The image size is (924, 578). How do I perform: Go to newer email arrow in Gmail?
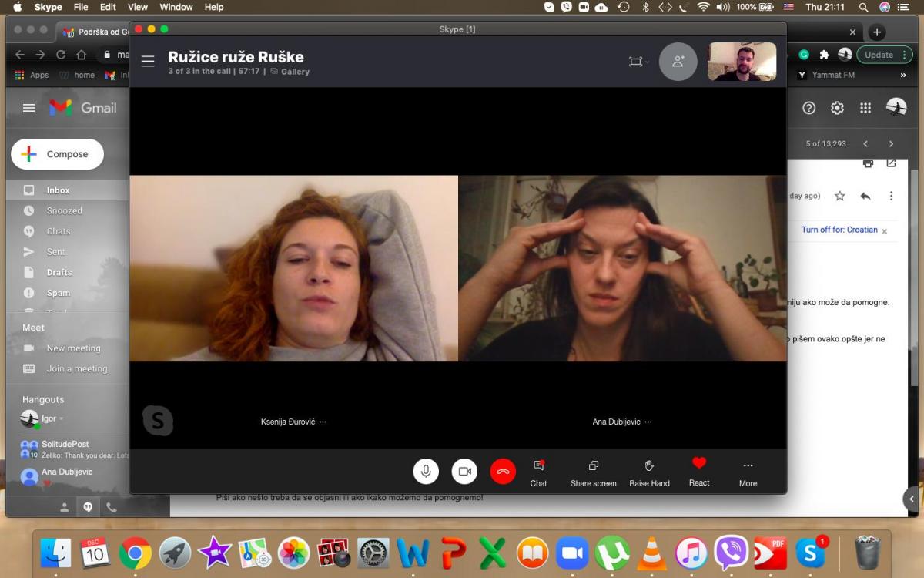(x=865, y=144)
